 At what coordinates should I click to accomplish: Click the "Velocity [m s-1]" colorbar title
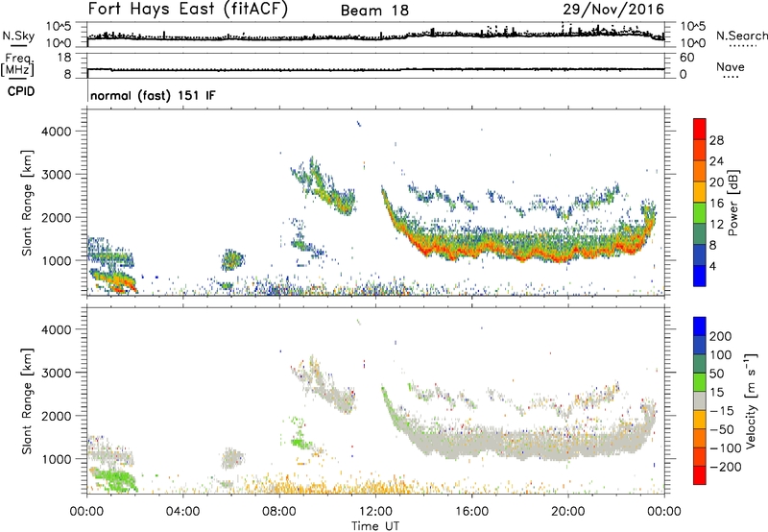coord(751,400)
